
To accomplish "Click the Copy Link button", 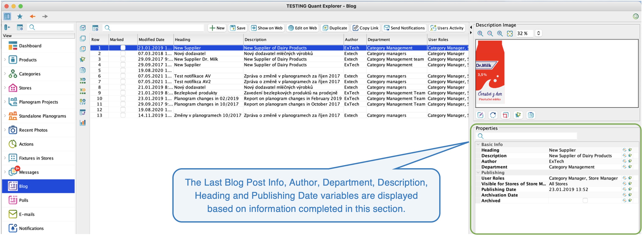I will pos(365,28).
